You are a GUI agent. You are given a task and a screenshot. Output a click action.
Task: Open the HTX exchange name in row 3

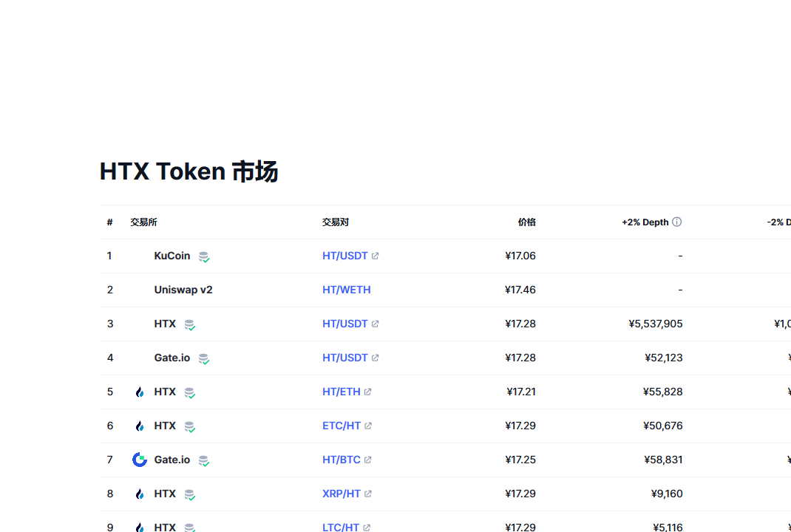click(165, 324)
